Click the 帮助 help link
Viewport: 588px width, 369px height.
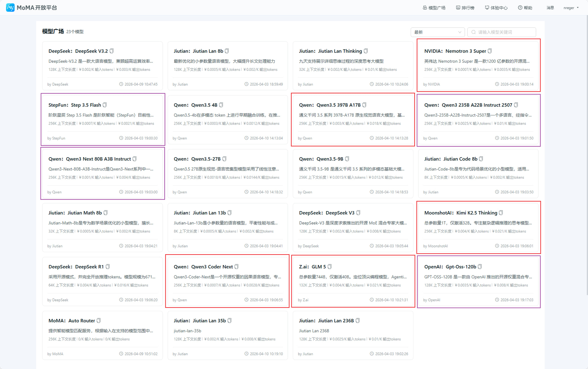(x=525, y=8)
